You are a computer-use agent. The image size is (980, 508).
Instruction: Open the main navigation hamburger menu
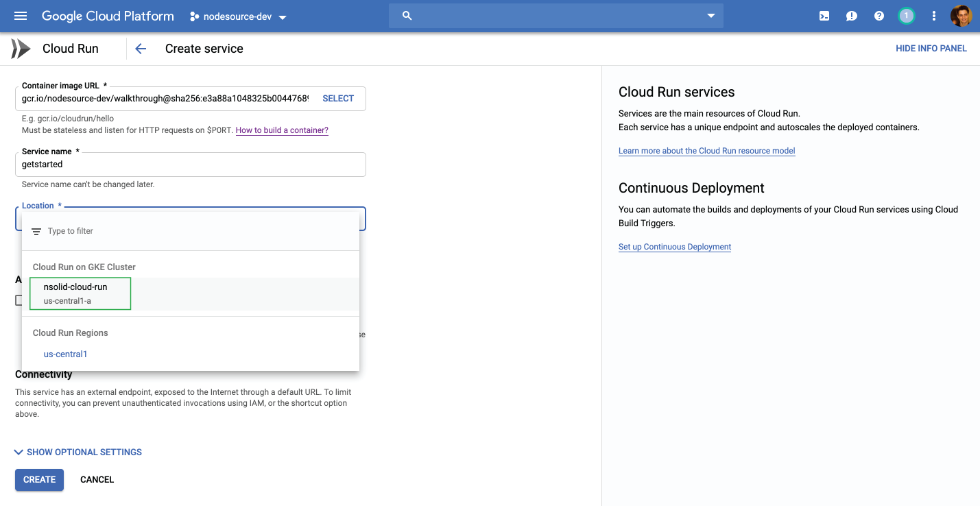[x=21, y=16]
